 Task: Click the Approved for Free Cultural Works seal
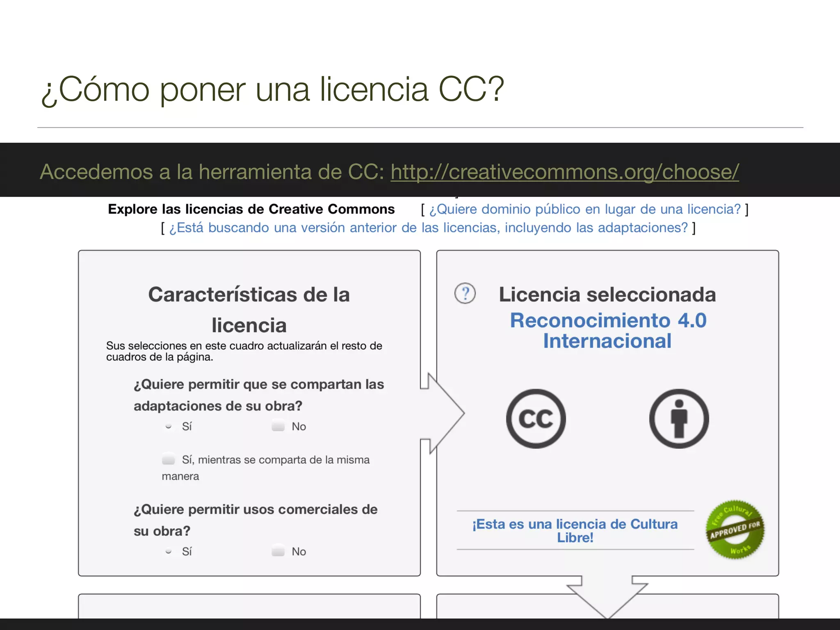[x=735, y=529]
